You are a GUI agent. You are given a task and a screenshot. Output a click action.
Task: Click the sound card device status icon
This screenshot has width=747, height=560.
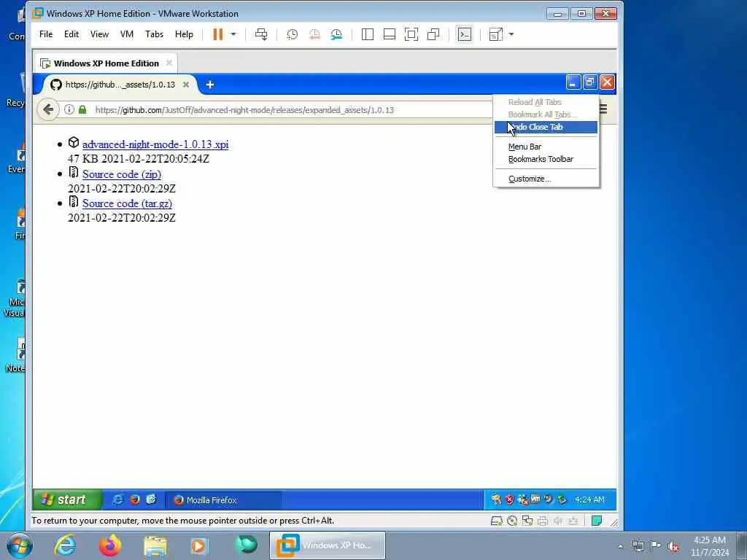point(558,521)
